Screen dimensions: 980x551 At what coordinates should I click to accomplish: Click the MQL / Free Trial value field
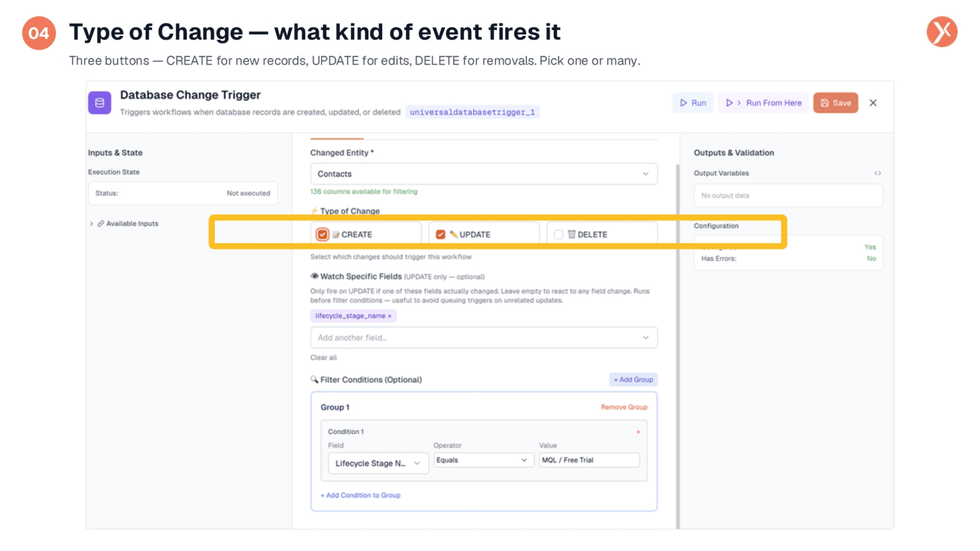tap(589, 460)
